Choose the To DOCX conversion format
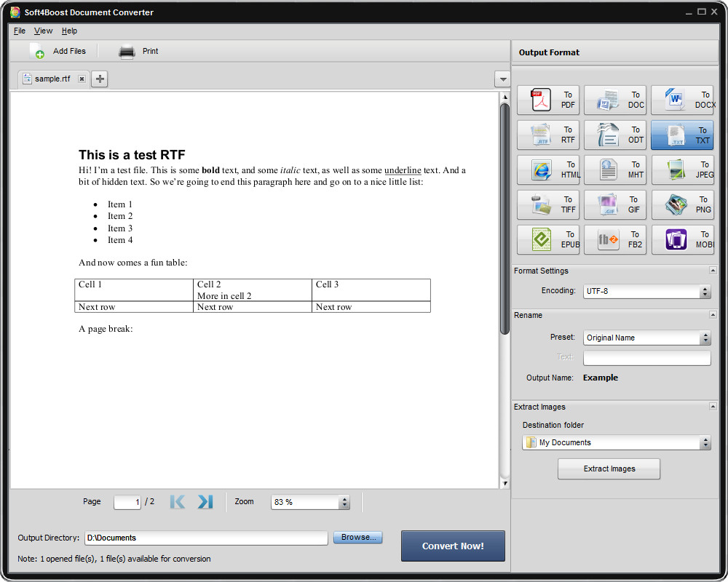This screenshot has width=728, height=582. click(x=682, y=100)
